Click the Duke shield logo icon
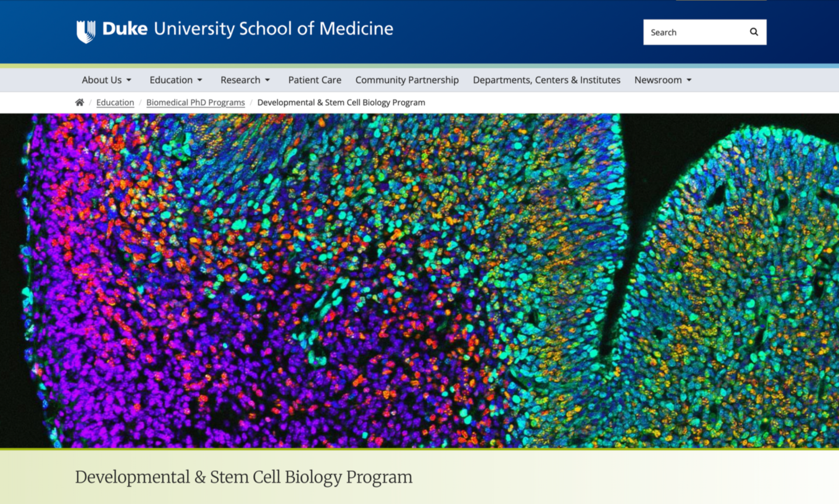 click(86, 31)
